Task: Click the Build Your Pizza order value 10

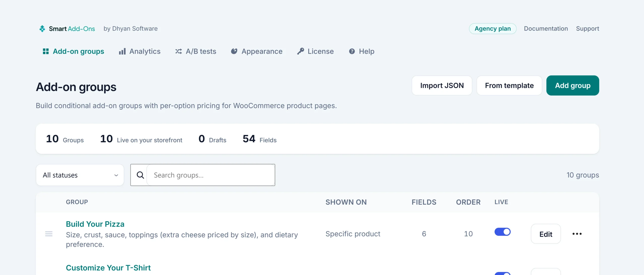Action: 468,234
